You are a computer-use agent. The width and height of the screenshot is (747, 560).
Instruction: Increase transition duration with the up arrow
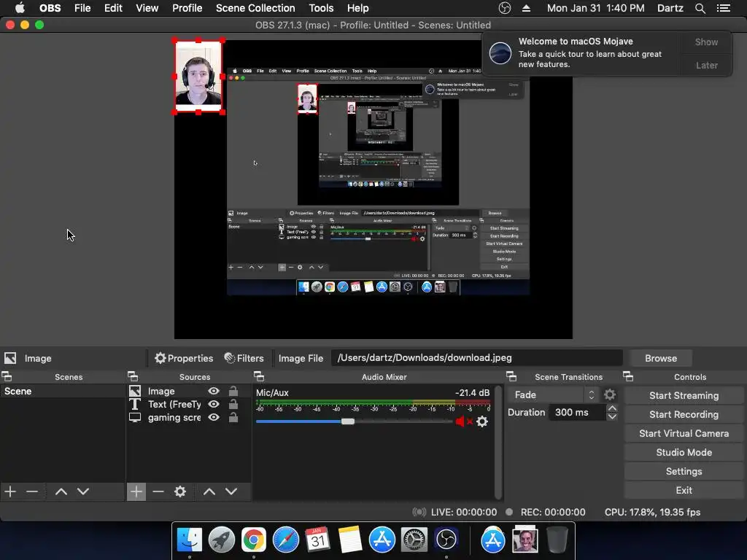(612, 408)
